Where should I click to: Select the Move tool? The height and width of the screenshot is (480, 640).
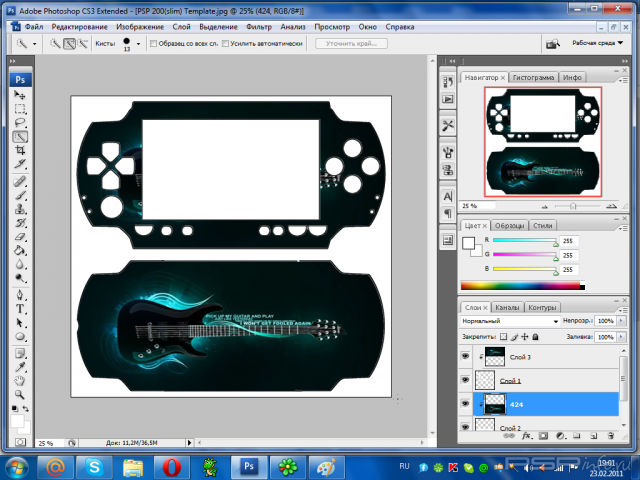click(x=20, y=94)
